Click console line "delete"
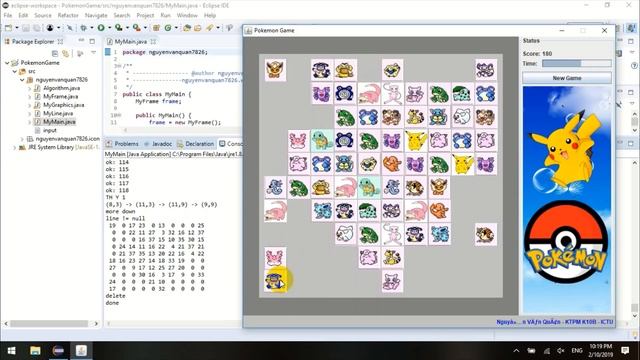 [x=116, y=296]
